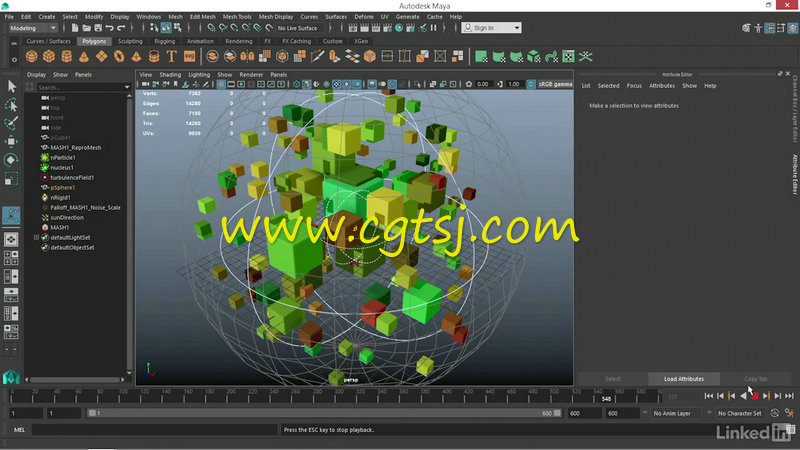This screenshot has height=450, width=800.
Task: Select turbulenceField1 in the outliner
Action: coord(72,178)
